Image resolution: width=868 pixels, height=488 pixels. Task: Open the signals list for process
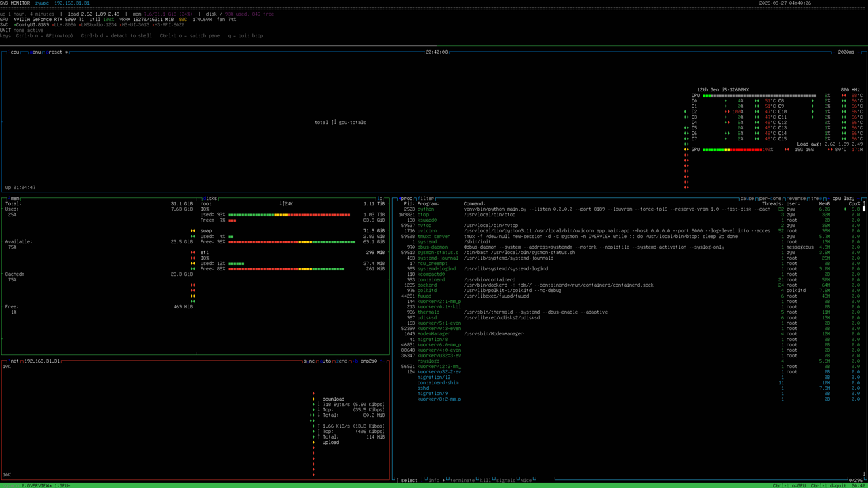pos(506,481)
